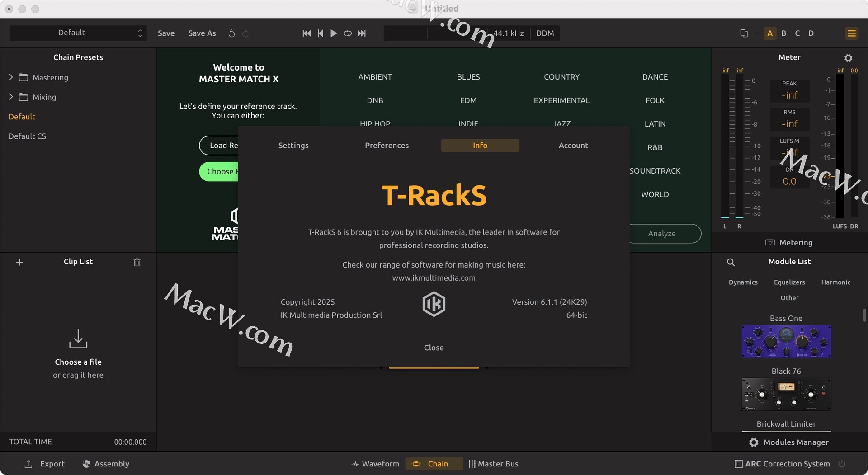Open the Default preset dropdown

point(78,33)
